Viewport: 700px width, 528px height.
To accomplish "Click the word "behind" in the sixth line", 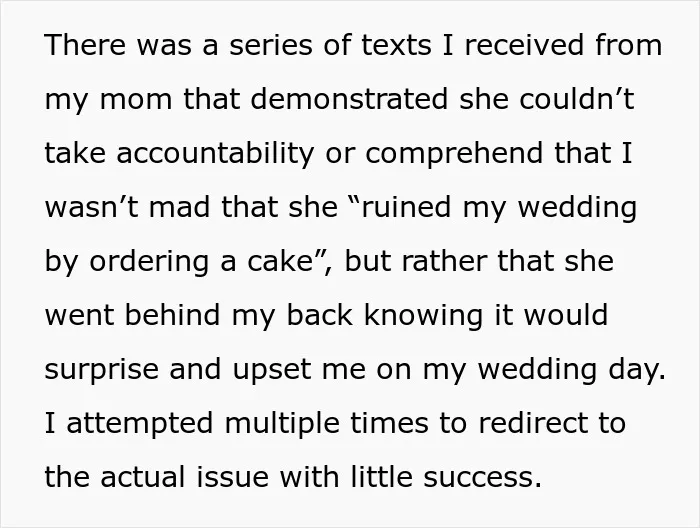I will [x=172, y=315].
